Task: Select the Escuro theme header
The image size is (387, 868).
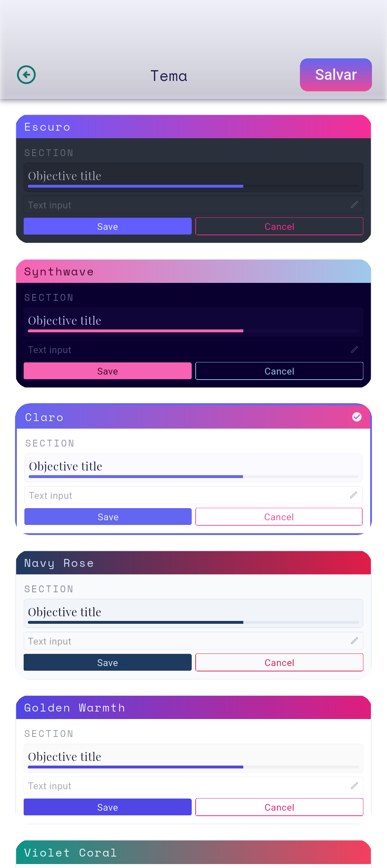Action: click(193, 127)
